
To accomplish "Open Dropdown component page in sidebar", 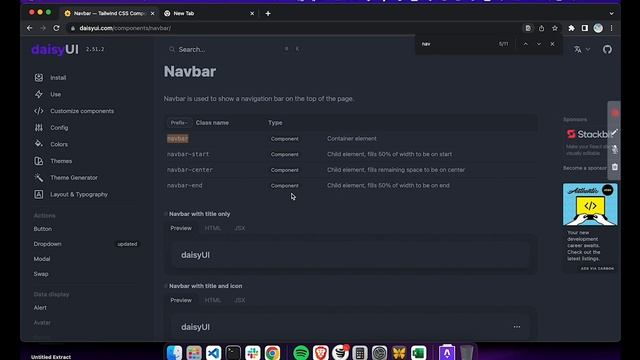I will coord(47,244).
